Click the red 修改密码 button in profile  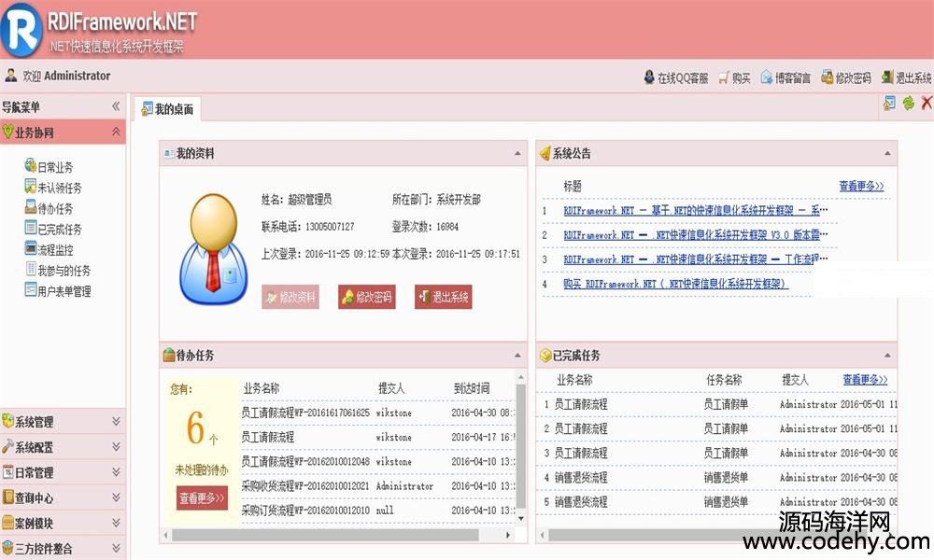pyautogui.click(x=367, y=297)
